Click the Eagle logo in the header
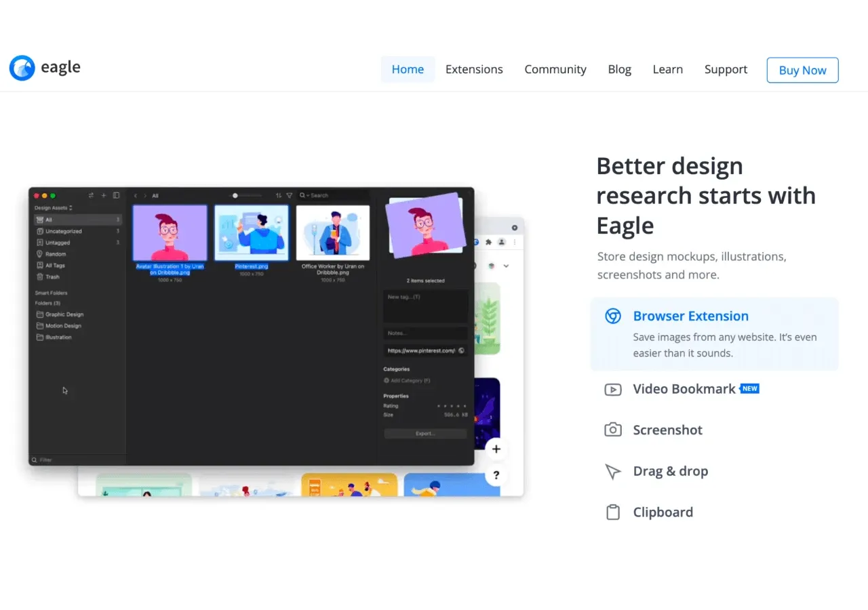This screenshot has width=868, height=610. click(x=45, y=68)
